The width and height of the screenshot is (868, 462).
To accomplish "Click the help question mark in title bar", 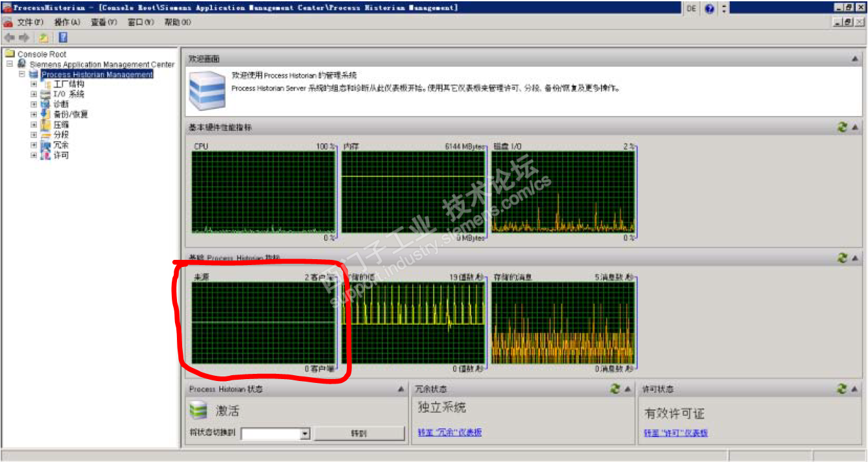I will (x=710, y=8).
